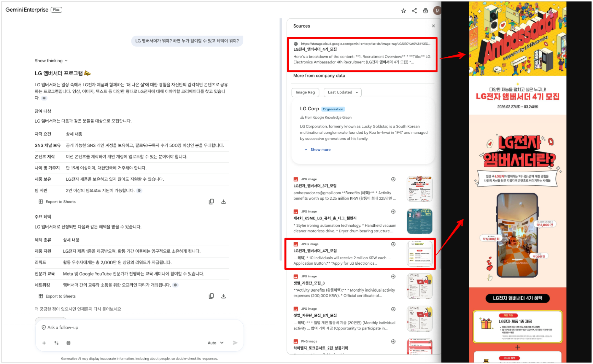Open thumbnail of 제4회_KSME_LG_퓨처_홈_테크_챌린지 image

click(x=419, y=222)
